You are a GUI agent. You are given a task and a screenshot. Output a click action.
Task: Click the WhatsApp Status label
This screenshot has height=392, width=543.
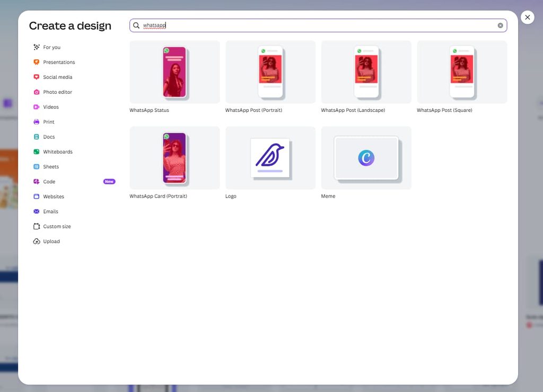pyautogui.click(x=149, y=110)
